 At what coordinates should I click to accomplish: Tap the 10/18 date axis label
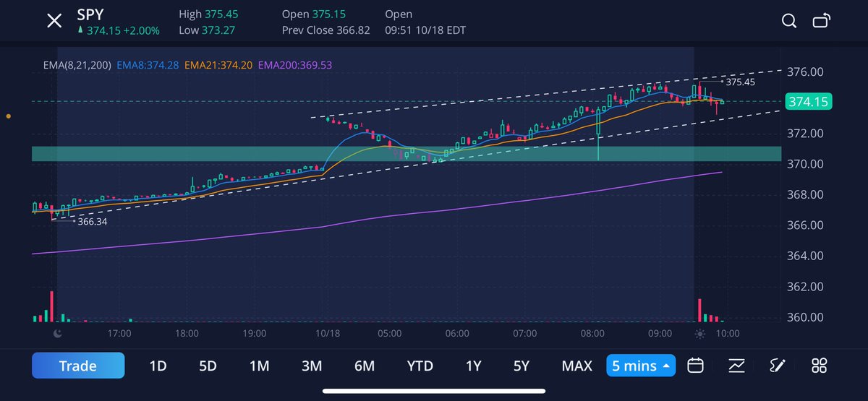328,334
